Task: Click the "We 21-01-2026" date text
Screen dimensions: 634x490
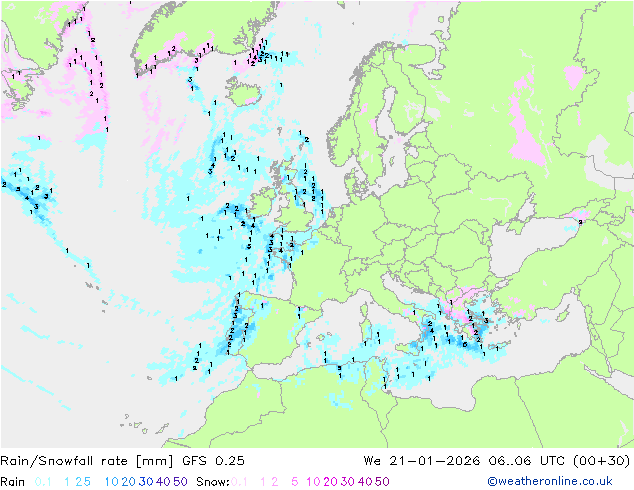Action: 422,461
